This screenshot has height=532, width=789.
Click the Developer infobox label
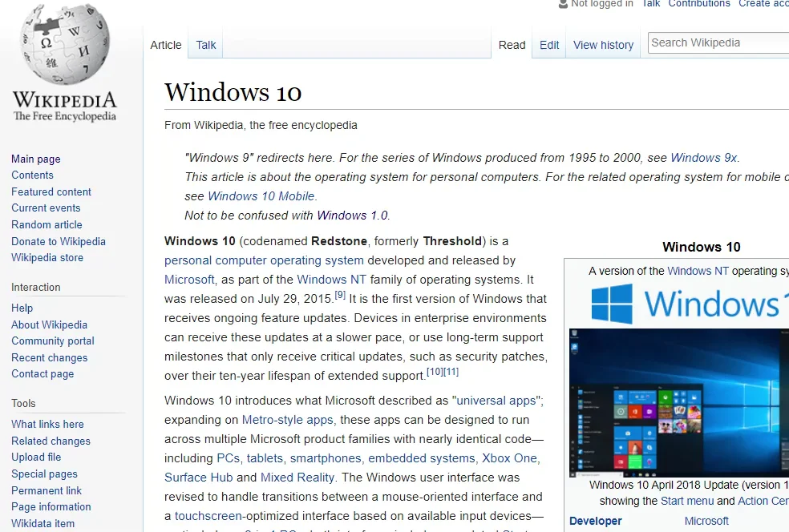(x=595, y=521)
